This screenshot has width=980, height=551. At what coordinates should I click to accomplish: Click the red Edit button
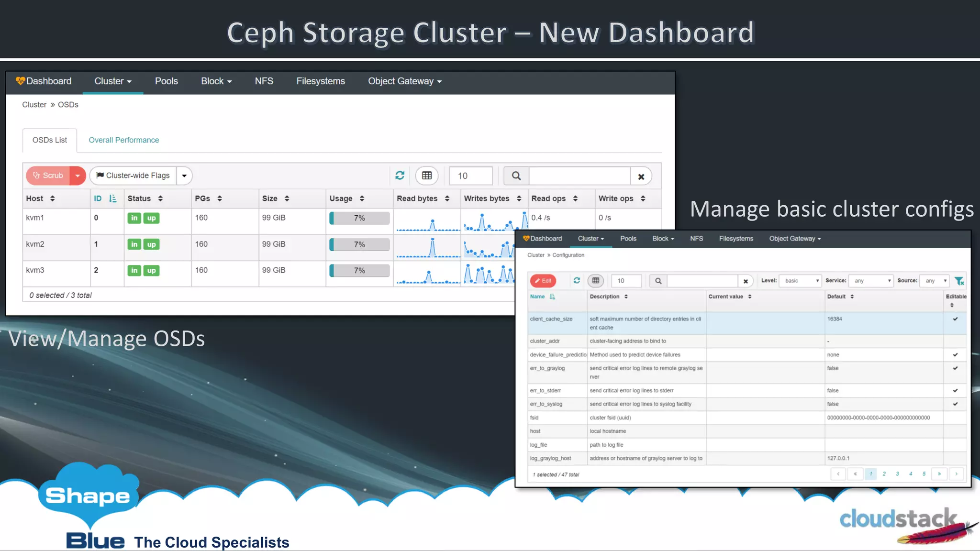point(543,281)
